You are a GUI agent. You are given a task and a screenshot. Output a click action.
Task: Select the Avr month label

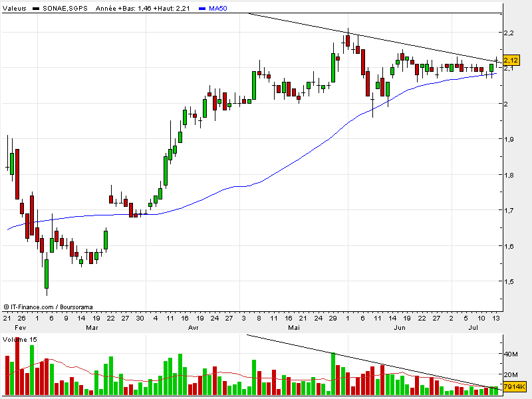coord(193,327)
